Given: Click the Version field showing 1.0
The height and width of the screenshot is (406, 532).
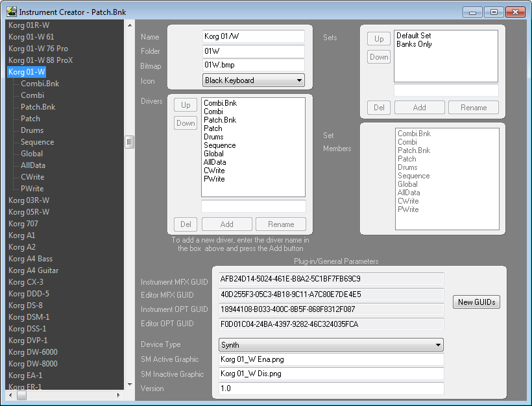Looking at the screenshot, I should (331, 388).
